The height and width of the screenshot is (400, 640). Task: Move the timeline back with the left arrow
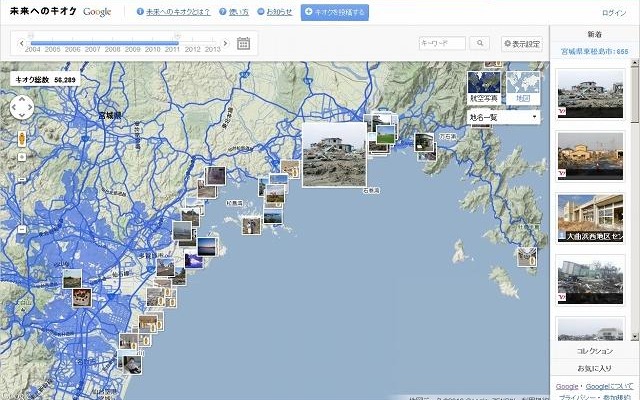pyautogui.click(x=22, y=43)
